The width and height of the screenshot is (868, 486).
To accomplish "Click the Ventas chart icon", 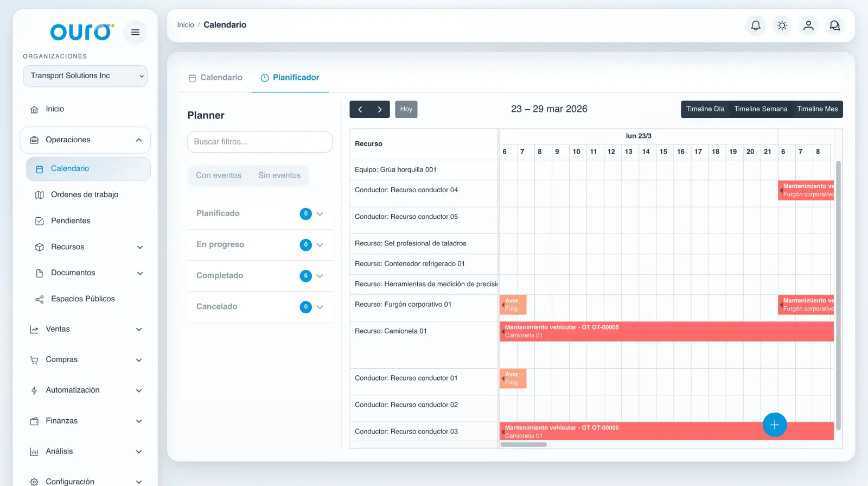I will tap(34, 330).
